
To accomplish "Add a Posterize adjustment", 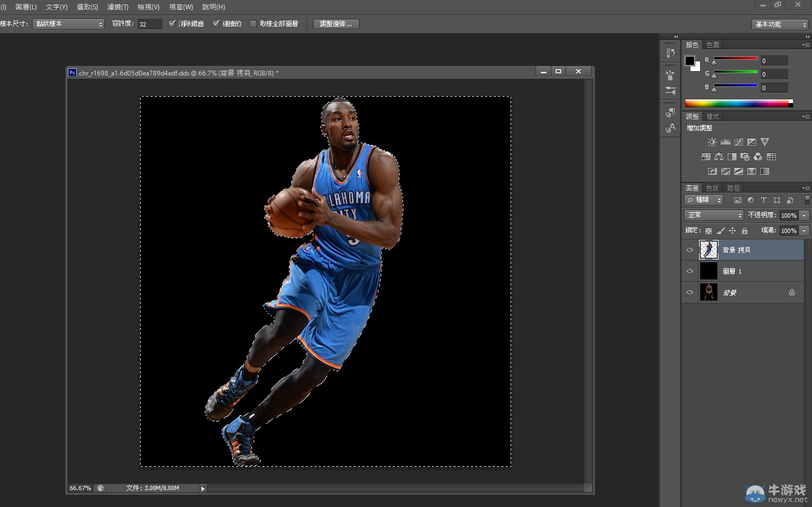I will click(725, 171).
